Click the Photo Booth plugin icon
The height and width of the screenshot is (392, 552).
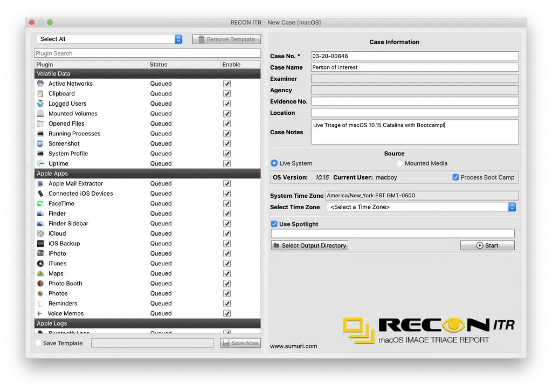pyautogui.click(x=40, y=284)
